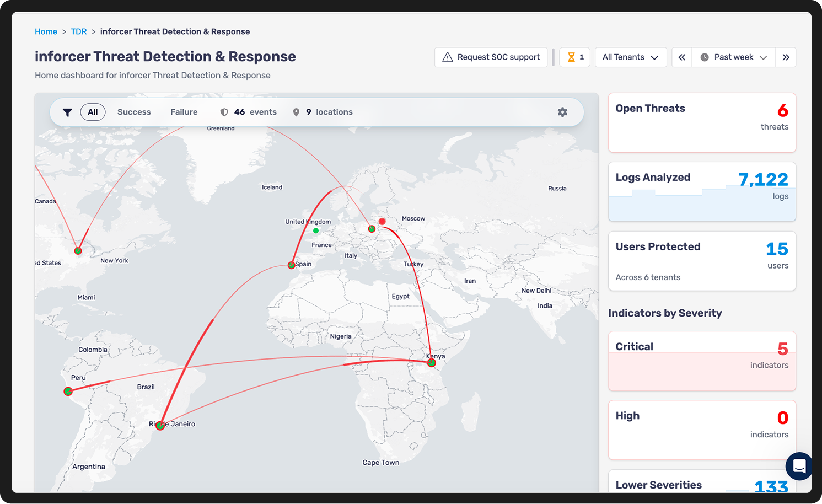Click the location pin icon beside 9 locations
The image size is (822, 504).
pyautogui.click(x=296, y=112)
